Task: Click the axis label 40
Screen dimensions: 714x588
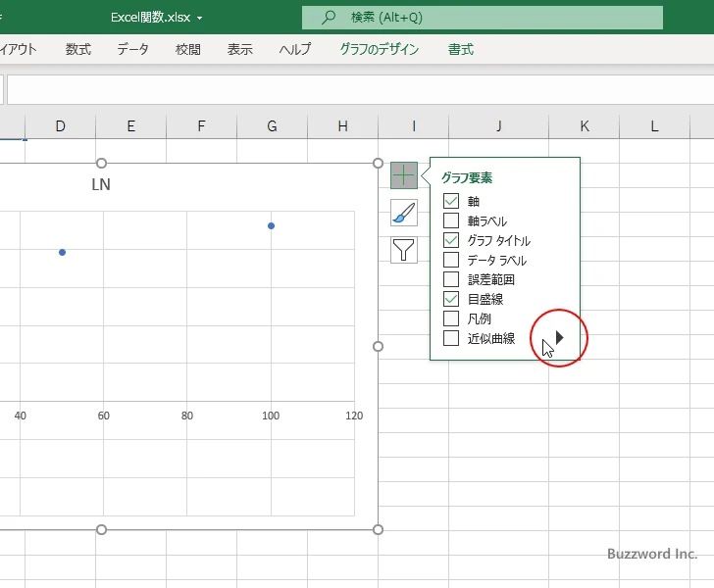Action: pos(20,416)
